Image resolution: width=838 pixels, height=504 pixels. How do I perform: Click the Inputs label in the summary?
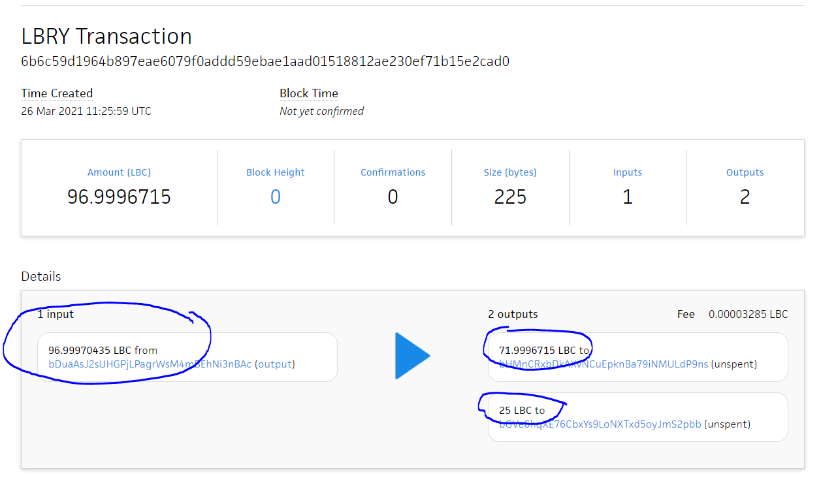(x=628, y=172)
